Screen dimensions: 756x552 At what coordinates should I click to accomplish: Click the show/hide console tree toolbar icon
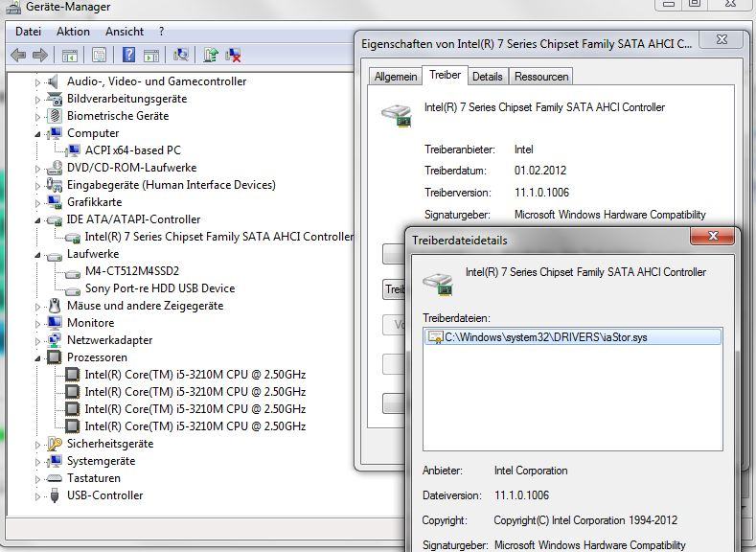(x=70, y=56)
